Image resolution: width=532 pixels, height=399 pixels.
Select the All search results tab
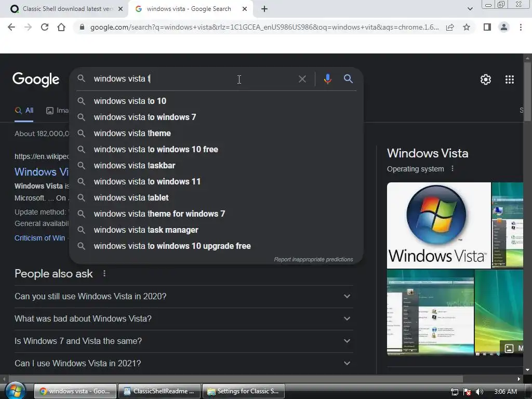24,111
